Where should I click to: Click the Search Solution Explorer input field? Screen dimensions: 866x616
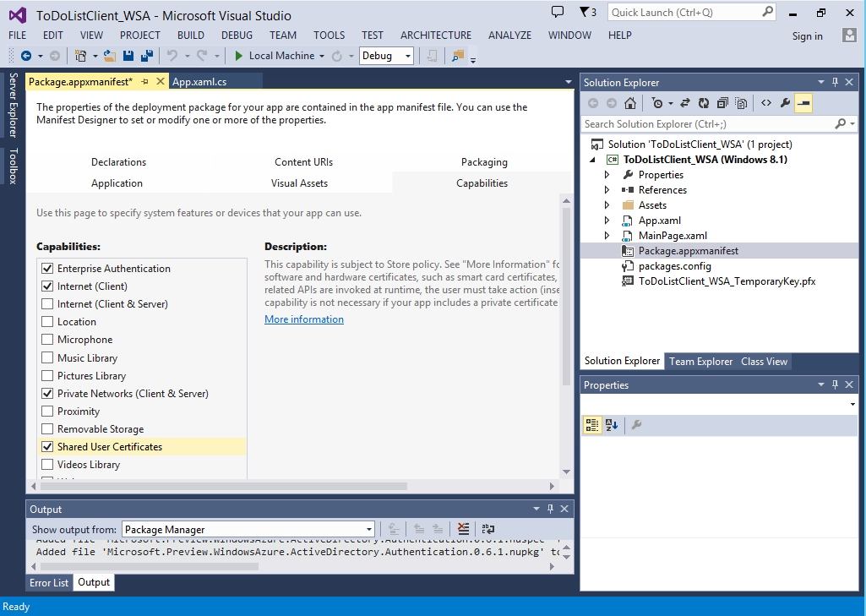pyautogui.click(x=705, y=124)
